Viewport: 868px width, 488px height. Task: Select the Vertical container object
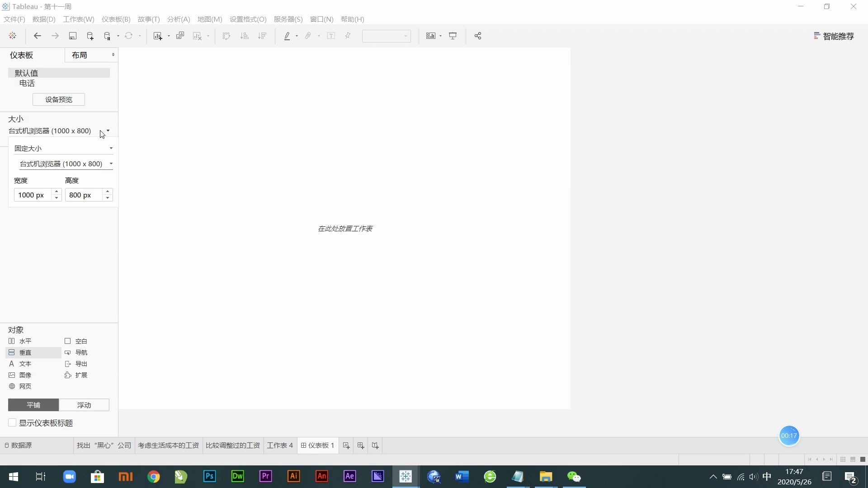coord(25,352)
